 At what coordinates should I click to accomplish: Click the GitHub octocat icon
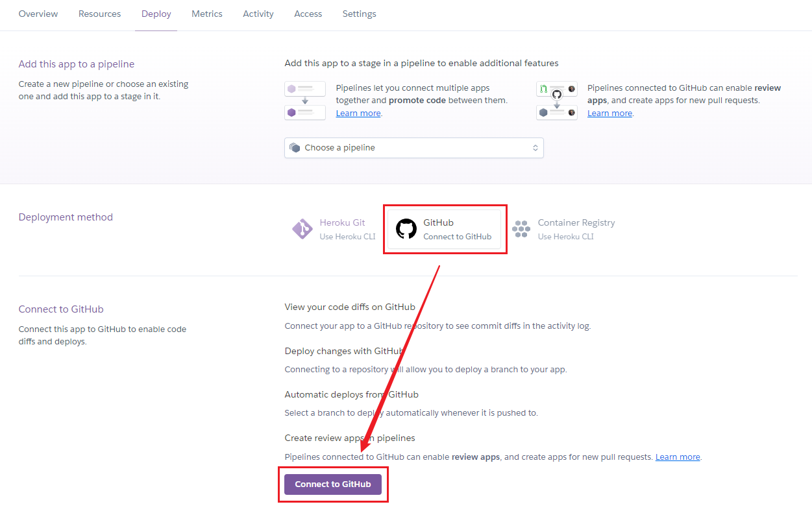pyautogui.click(x=406, y=229)
